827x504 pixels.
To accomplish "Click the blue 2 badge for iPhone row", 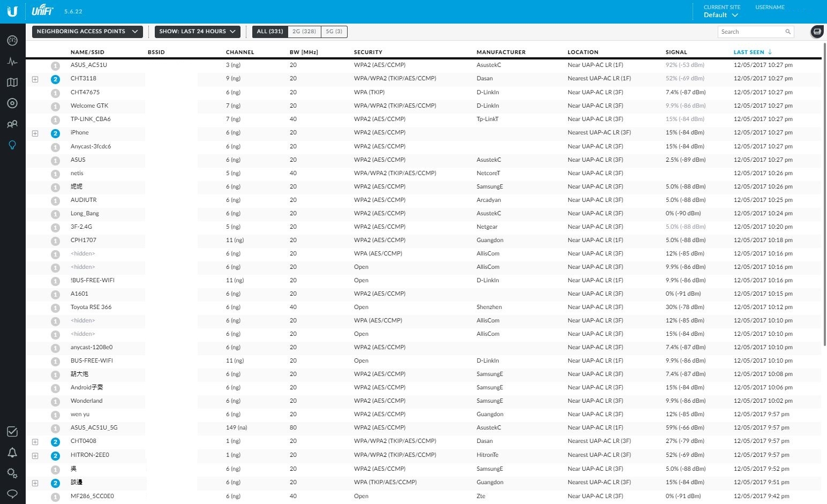I will point(55,133).
